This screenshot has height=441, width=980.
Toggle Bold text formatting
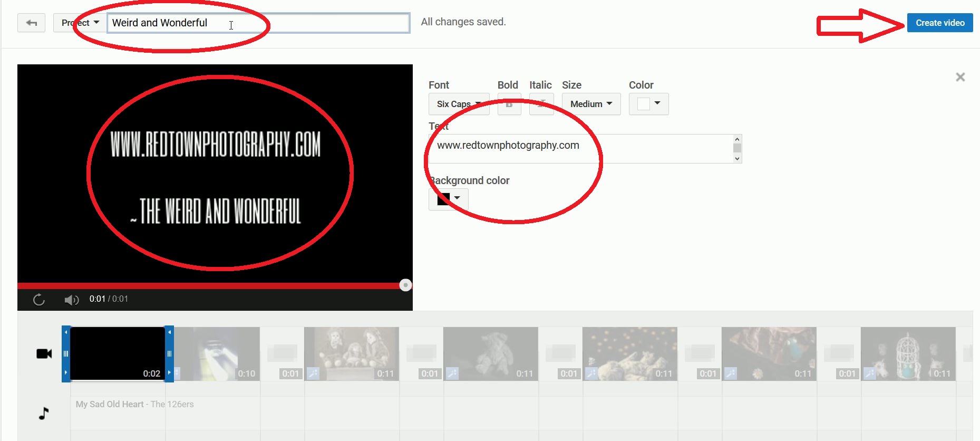(x=509, y=104)
